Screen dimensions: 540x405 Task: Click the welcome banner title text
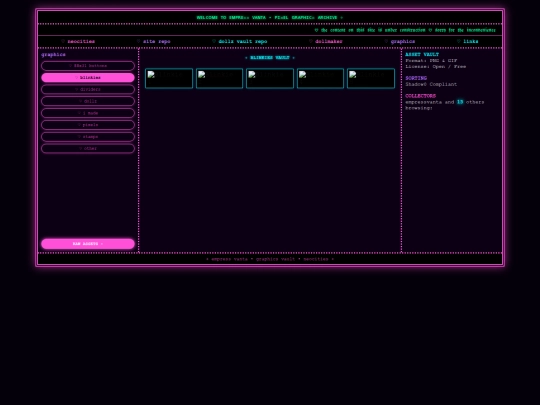(x=270, y=18)
